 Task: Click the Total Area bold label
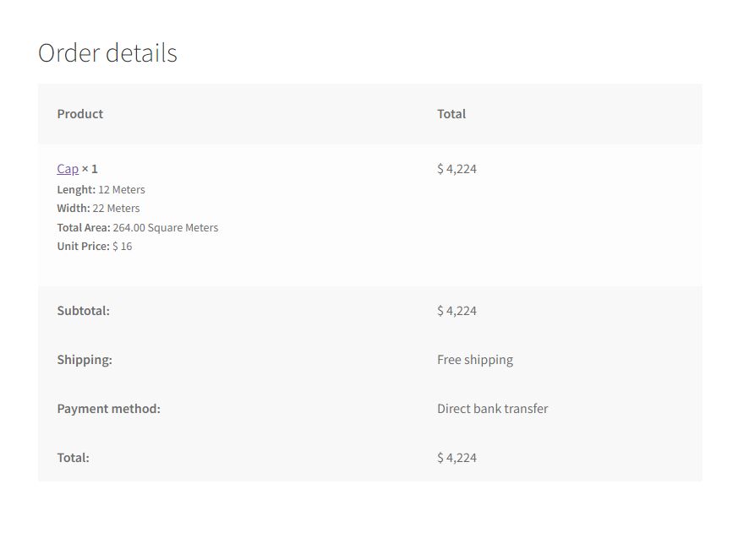[84, 227]
